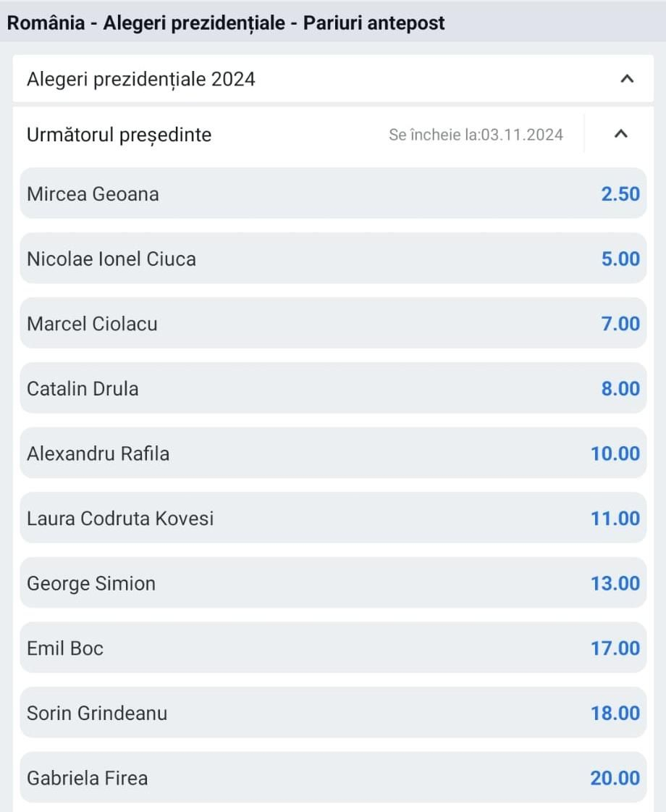Choose Catalin Drula odds 8.00
Image resolution: width=666 pixels, height=812 pixels.
tap(333, 388)
